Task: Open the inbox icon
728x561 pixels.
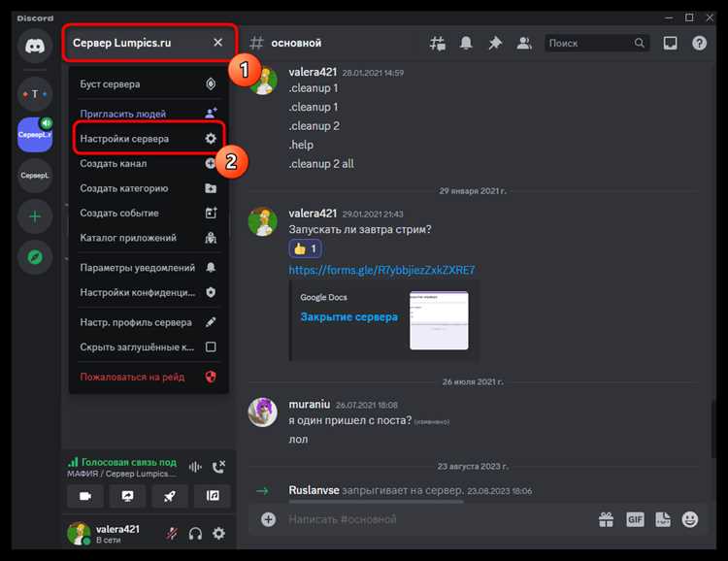Action: point(670,43)
